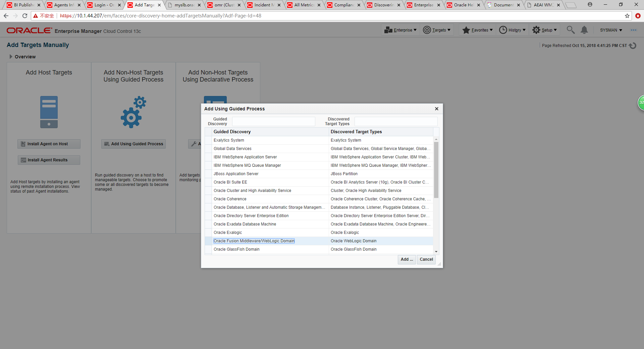Select IBM WebSphere Application Server row

(x=319, y=157)
